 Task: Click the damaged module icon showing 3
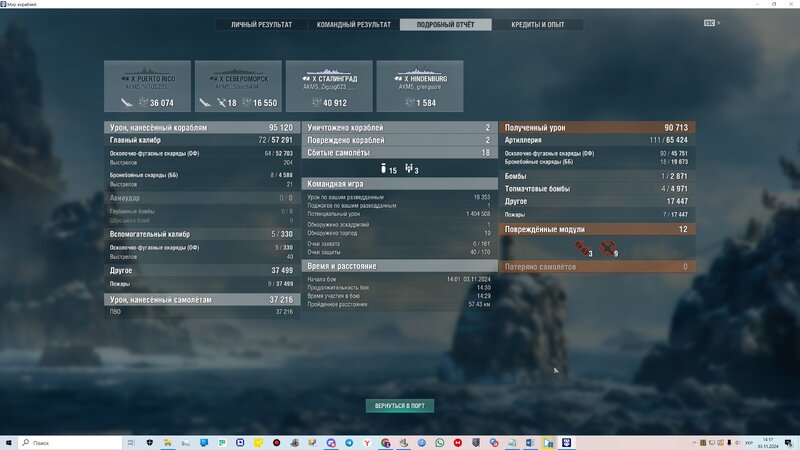coord(581,247)
